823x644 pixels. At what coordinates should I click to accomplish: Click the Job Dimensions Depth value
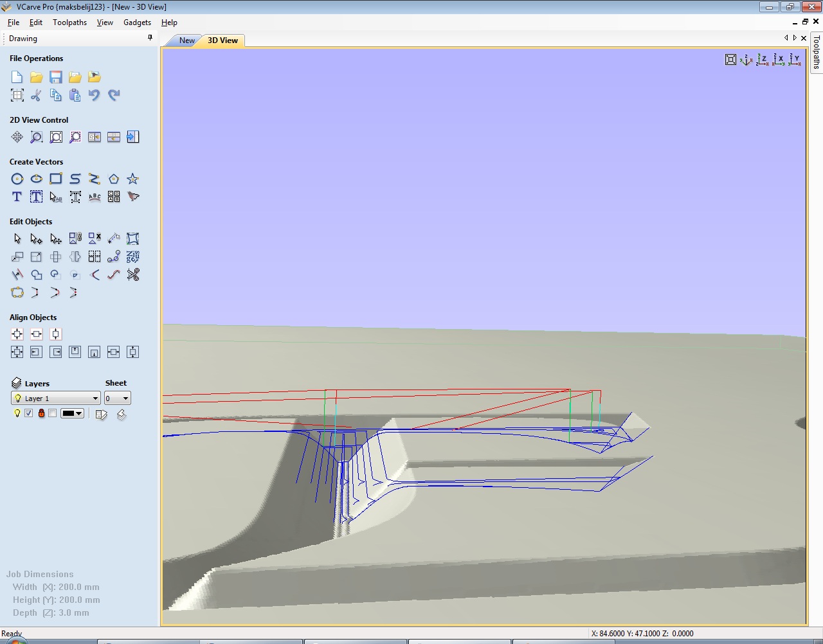click(51, 613)
